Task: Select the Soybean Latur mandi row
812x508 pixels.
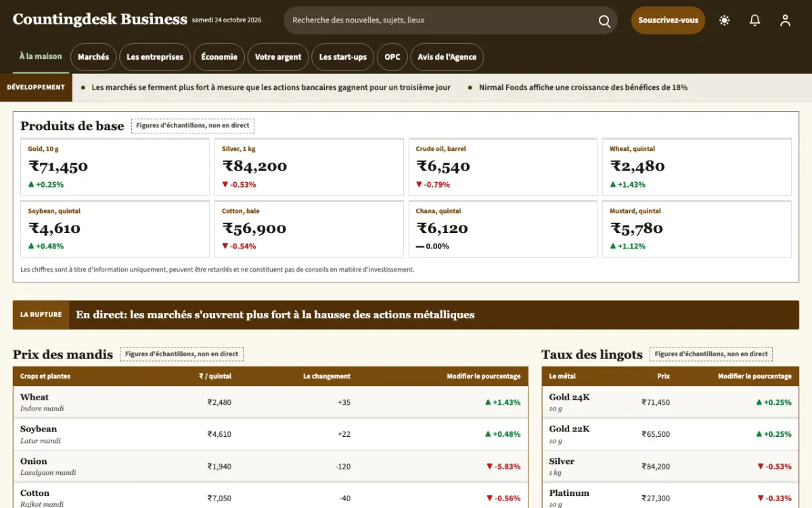Action: (271, 434)
